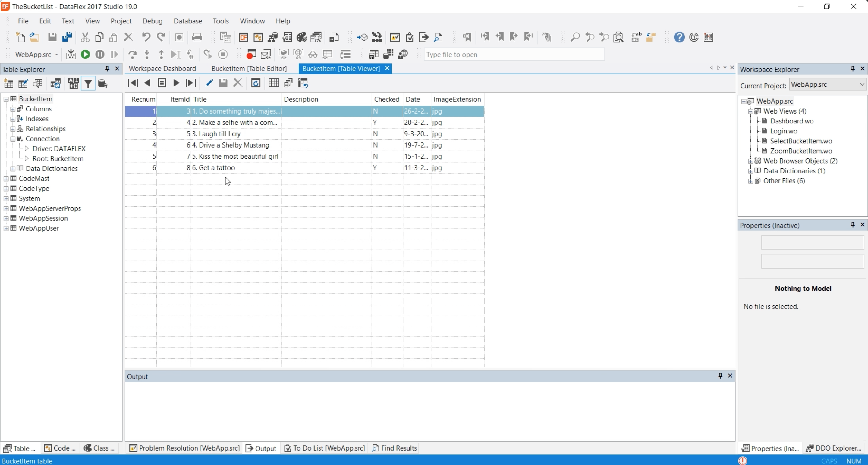The height and width of the screenshot is (465, 868).
Task: Click the Save All icon in main toolbar
Action: (x=67, y=37)
